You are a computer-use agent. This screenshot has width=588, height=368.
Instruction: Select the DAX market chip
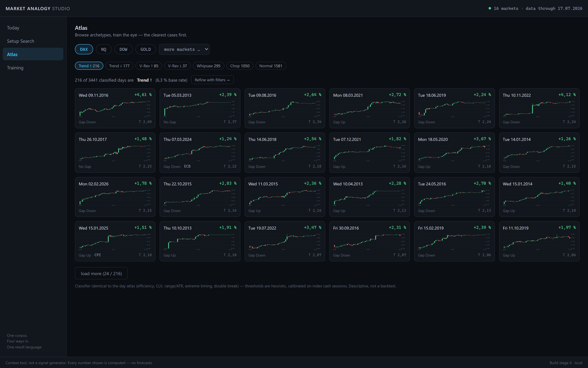click(x=84, y=49)
